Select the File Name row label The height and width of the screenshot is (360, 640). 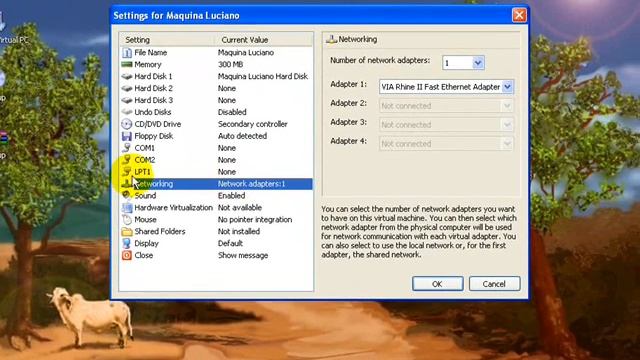[x=151, y=53]
